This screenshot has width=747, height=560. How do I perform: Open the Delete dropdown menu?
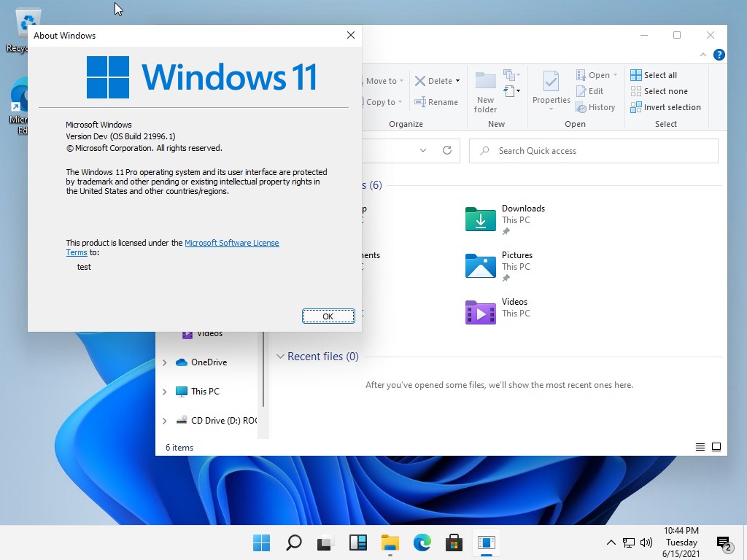click(x=457, y=80)
